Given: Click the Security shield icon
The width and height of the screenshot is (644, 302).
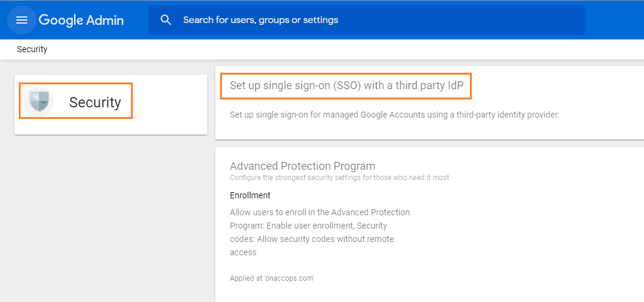Looking at the screenshot, I should tap(39, 102).
